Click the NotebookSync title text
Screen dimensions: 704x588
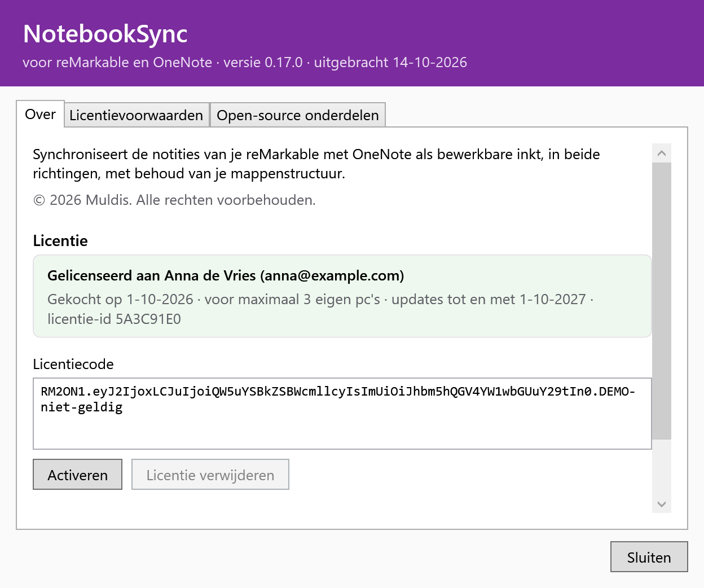coord(105,34)
